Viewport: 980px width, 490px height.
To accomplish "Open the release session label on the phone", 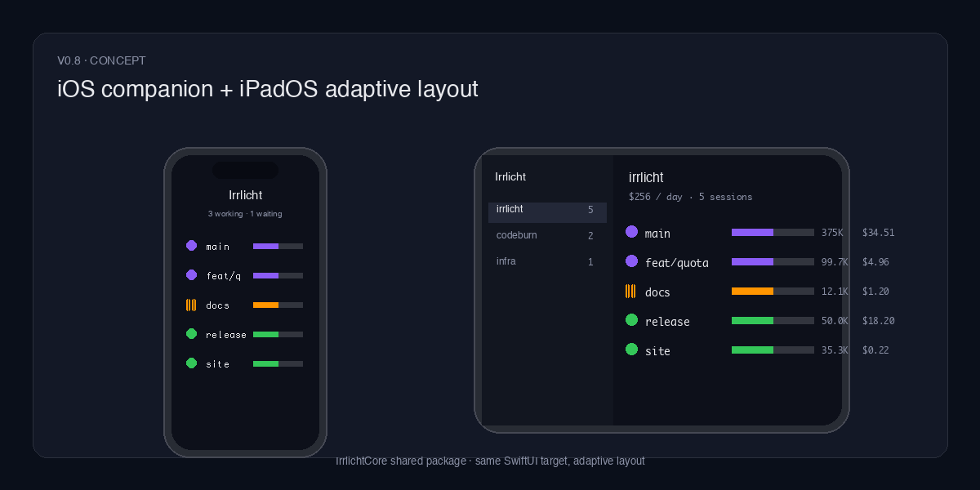I will pos(226,335).
